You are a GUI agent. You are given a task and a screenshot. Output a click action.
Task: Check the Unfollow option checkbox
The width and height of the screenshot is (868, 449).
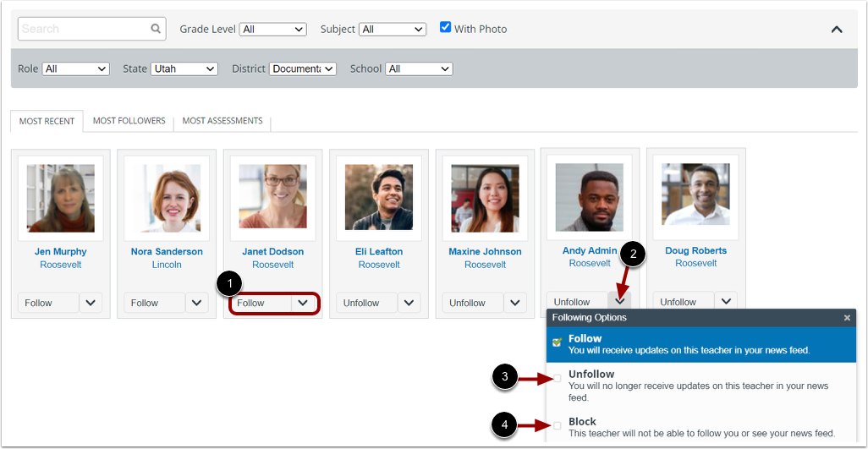click(x=558, y=378)
